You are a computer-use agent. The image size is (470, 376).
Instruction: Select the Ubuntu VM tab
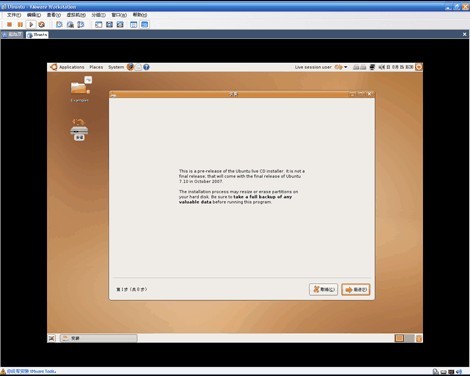tap(37, 35)
